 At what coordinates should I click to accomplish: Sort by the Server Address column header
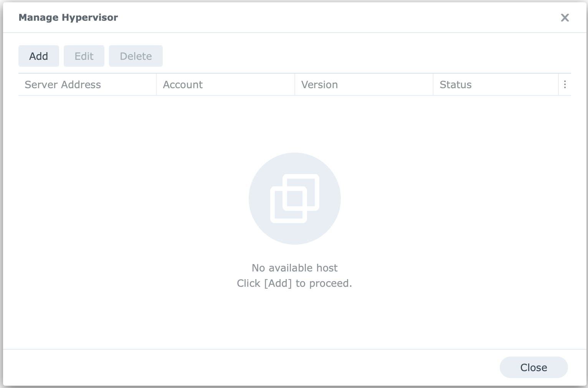(87, 84)
